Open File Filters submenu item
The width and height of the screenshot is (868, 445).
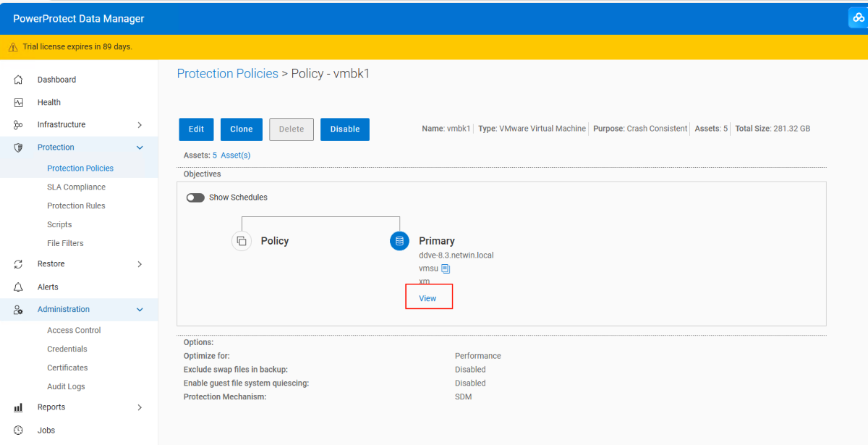65,244
